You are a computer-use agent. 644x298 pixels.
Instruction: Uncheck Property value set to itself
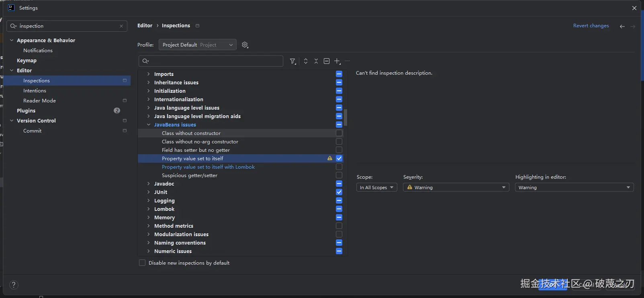339,158
